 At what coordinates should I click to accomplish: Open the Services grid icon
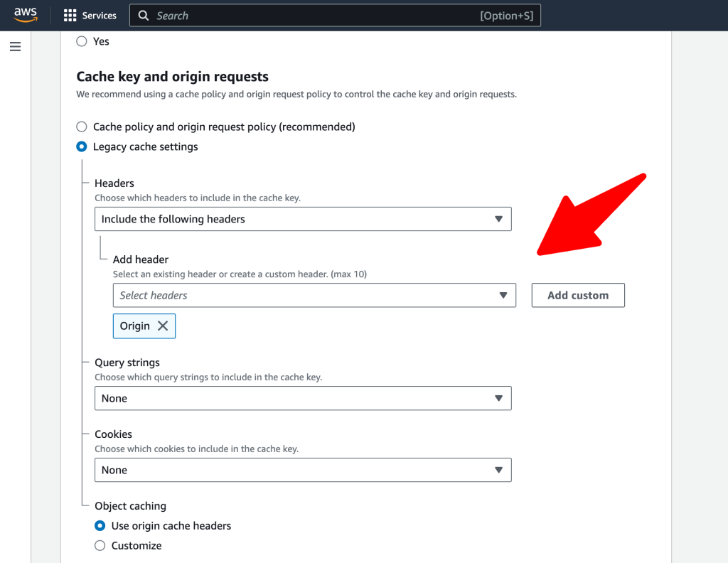tap(70, 16)
